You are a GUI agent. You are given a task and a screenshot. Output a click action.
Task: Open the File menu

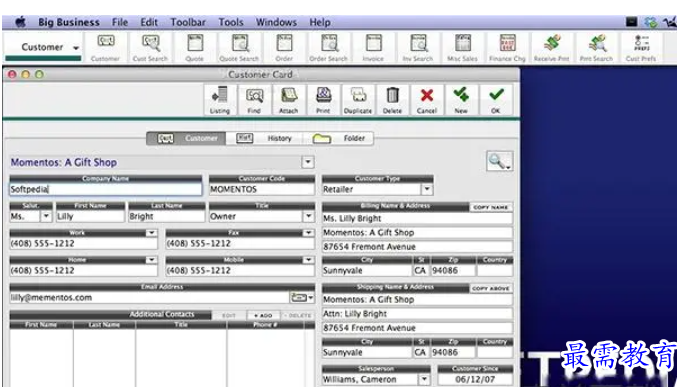(120, 22)
